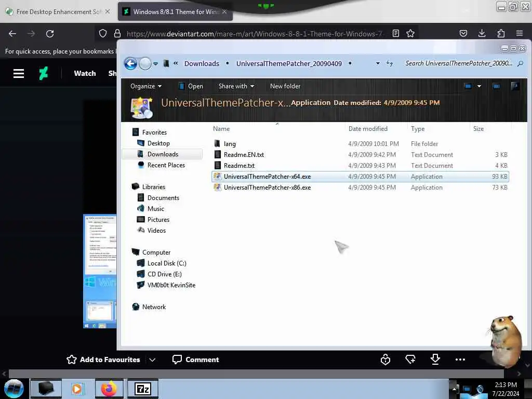Screen dimensions: 532x399
Task: Open CD Drive (E:)
Action: coord(164,274)
